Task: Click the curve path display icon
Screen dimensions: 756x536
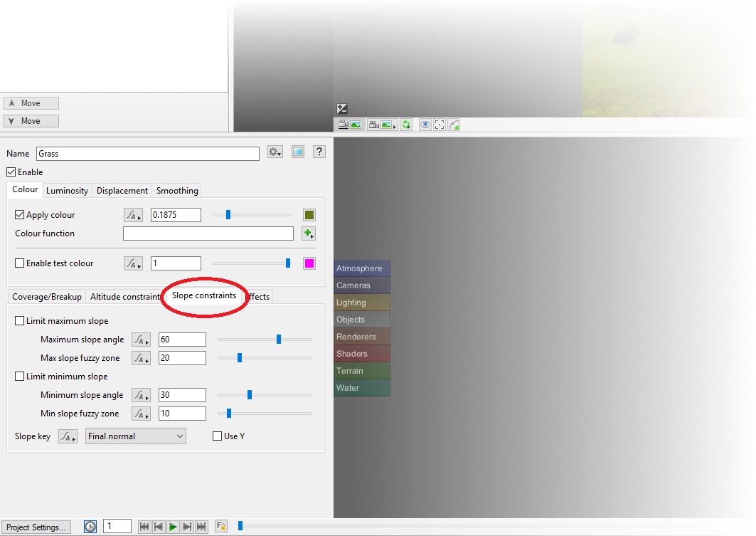Action: pyautogui.click(x=454, y=125)
